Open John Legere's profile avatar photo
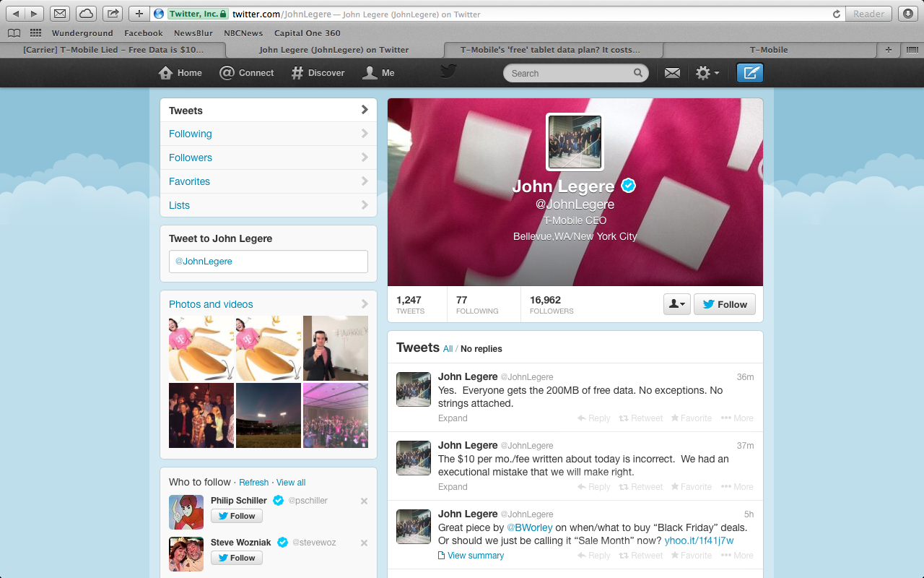Viewport: 924px width, 578px height. coord(575,142)
